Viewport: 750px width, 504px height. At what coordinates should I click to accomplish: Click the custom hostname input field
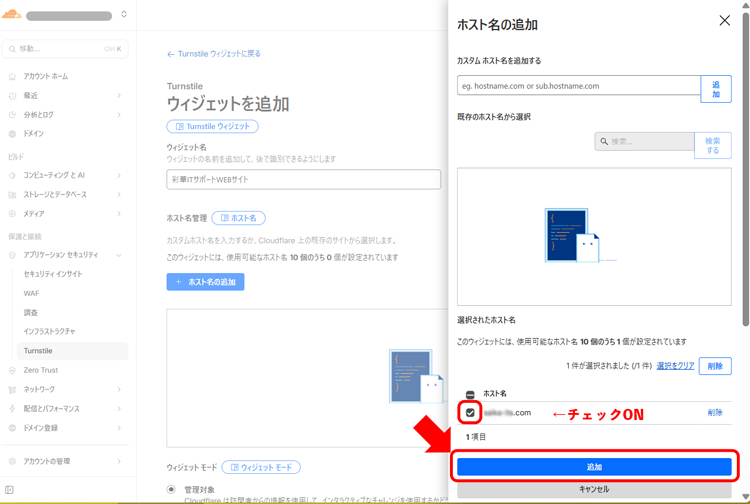coord(579,86)
